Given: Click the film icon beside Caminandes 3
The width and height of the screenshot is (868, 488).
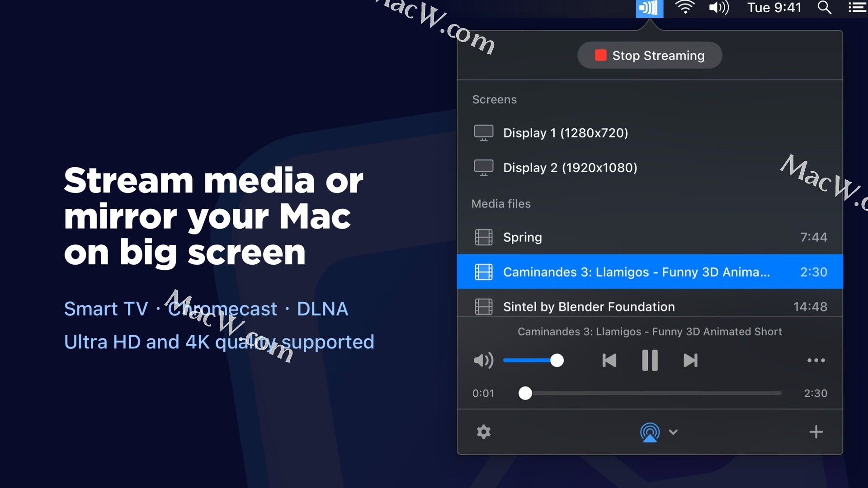Looking at the screenshot, I should click(x=483, y=272).
